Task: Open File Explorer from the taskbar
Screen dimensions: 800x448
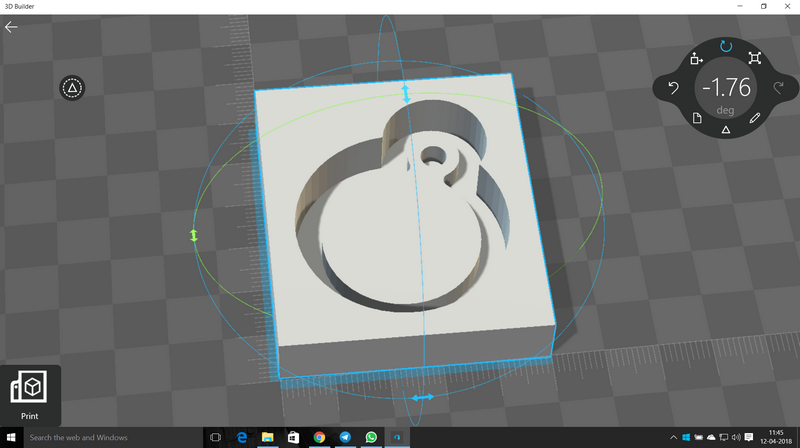Action: click(x=267, y=437)
